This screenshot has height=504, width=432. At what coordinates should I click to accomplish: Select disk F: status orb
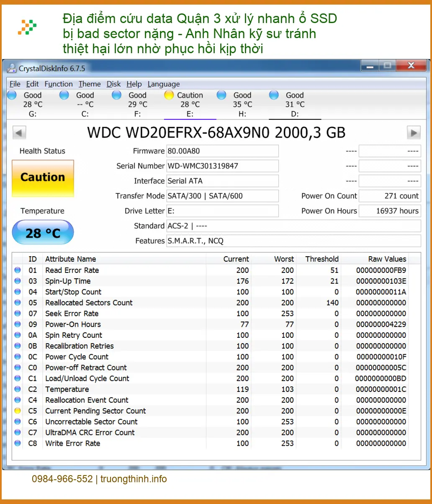[x=117, y=95]
